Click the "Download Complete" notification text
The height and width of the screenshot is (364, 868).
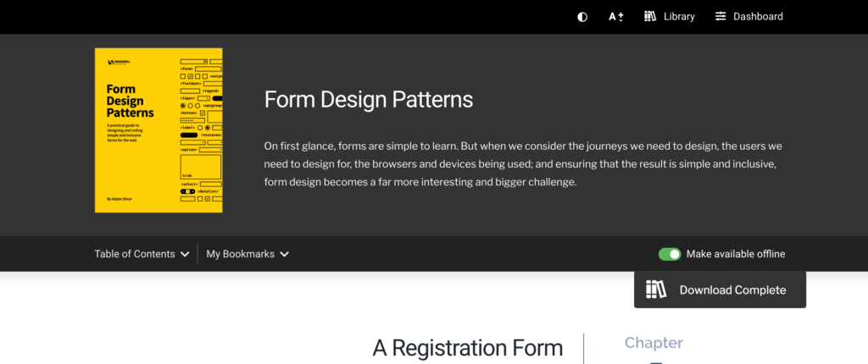coord(732,290)
